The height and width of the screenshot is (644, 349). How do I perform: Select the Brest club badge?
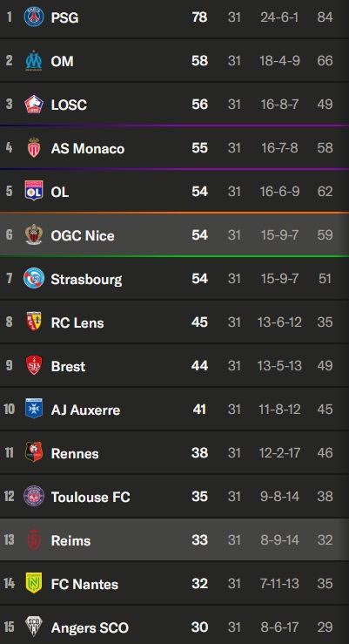pos(34,365)
